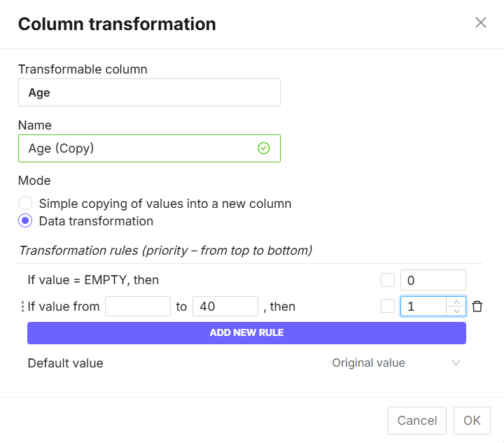The width and height of the screenshot is (504, 443).
Task: Decrease the rule result value
Action: coord(456,311)
